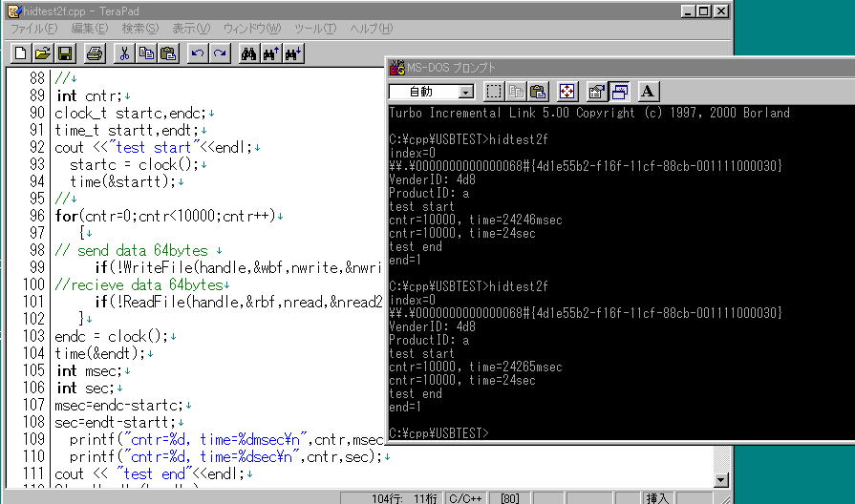Screen dimensions: 855x504
Task: Click the Find next binoculars icon
Action: [293, 53]
